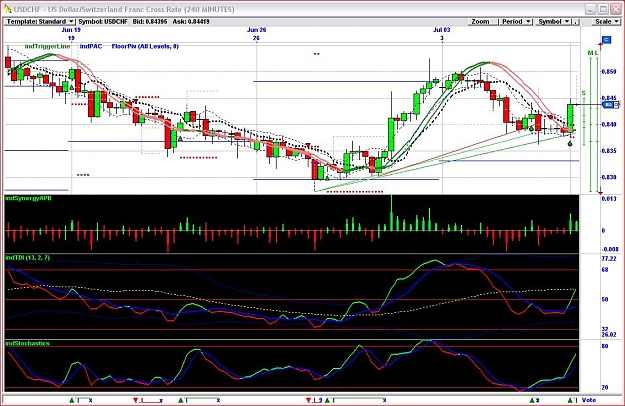Click the 0.830 price scale label

point(609,177)
